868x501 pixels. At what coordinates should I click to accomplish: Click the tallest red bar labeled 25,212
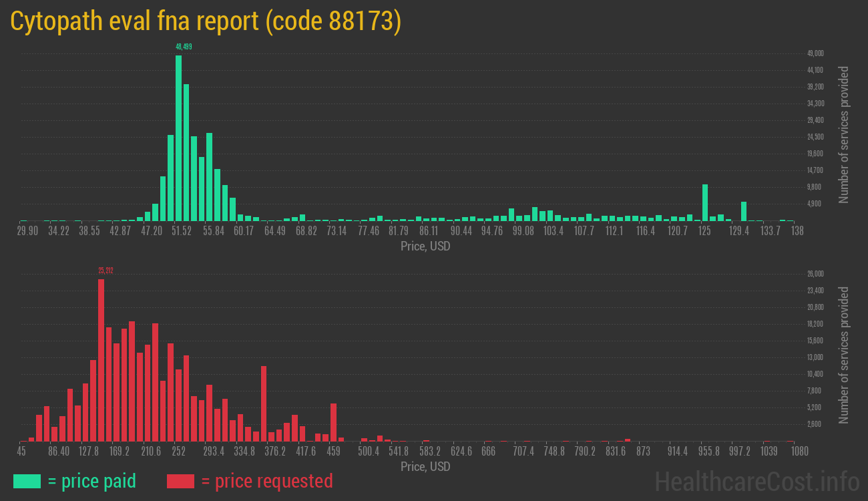click(101, 359)
